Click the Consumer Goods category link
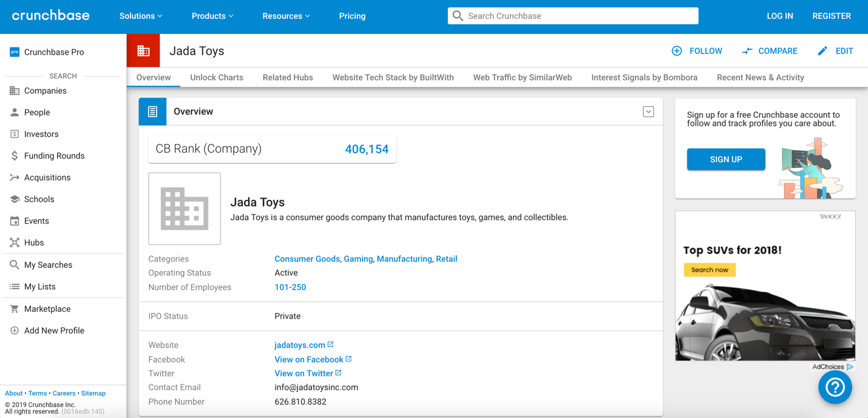Viewport: 868px width, 418px height. [307, 259]
